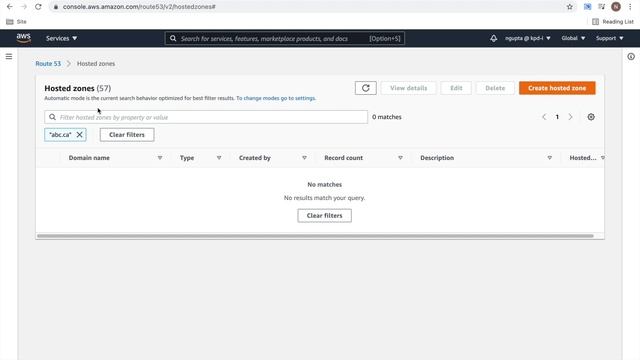Sort by Description column arrow

pyautogui.click(x=549, y=158)
